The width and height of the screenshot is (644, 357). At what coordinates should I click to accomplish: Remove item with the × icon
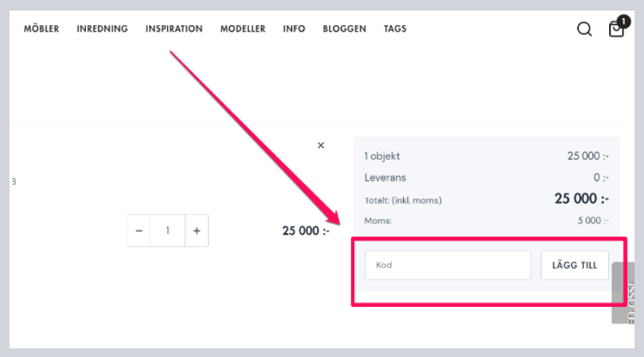321,145
